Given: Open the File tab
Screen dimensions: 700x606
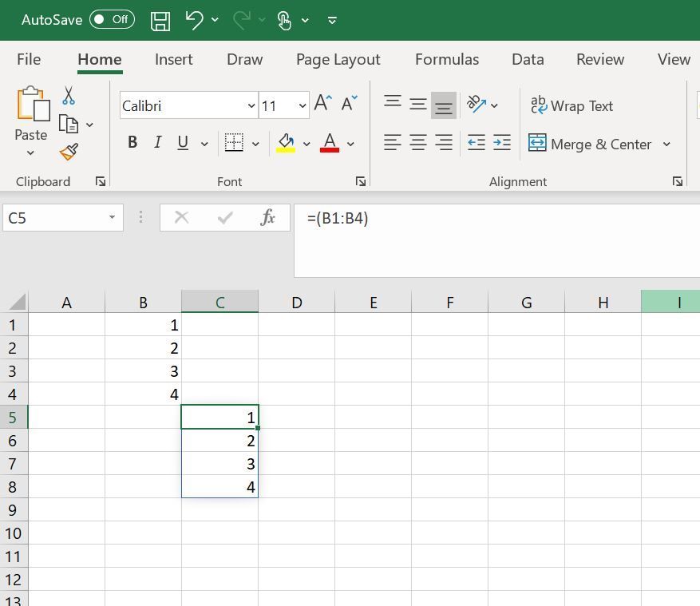Looking at the screenshot, I should [29, 59].
